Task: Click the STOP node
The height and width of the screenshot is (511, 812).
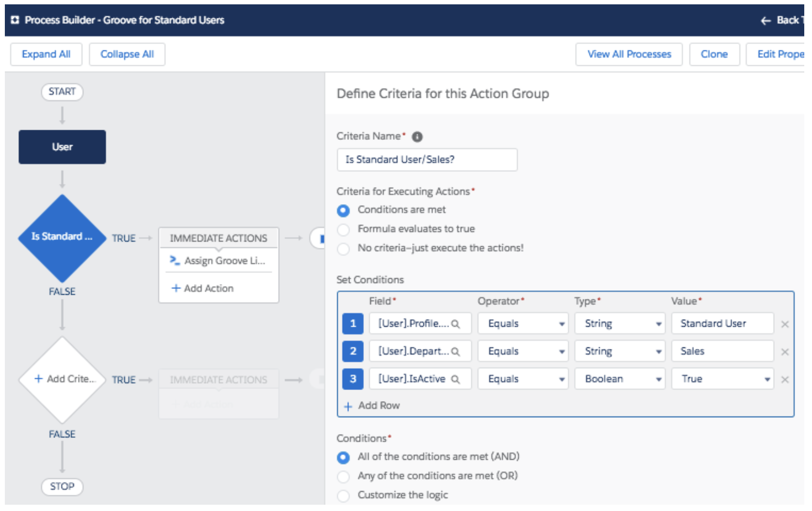Action: pyautogui.click(x=62, y=486)
